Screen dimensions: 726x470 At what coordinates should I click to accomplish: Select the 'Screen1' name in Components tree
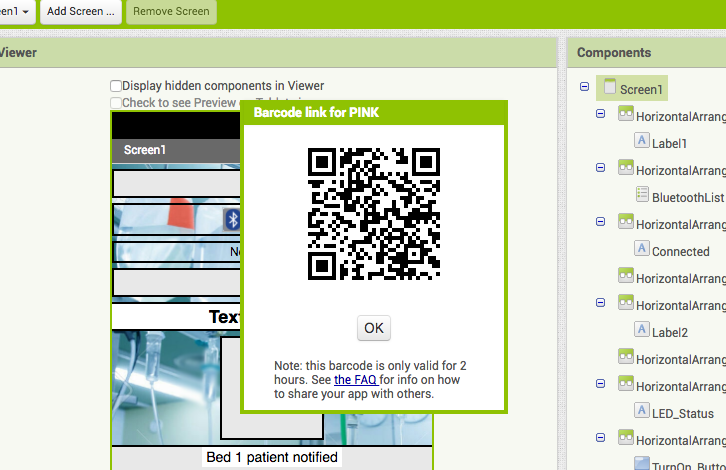pyautogui.click(x=641, y=89)
